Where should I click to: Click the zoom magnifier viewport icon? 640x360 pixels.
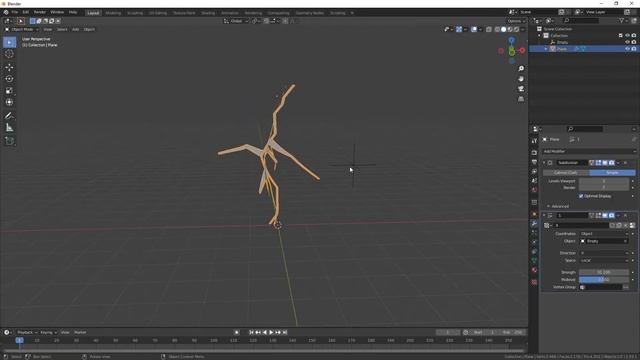[521, 69]
